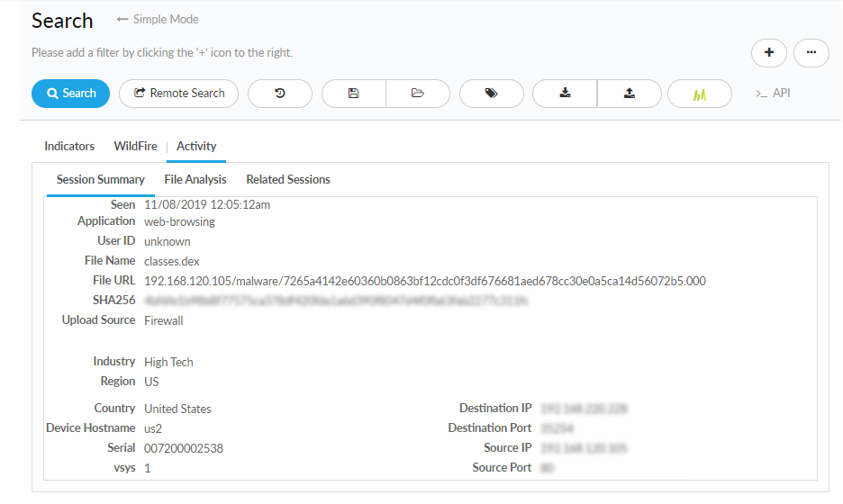Click the download (import) arrow icon
Screen dimensions: 843x504
click(565, 94)
